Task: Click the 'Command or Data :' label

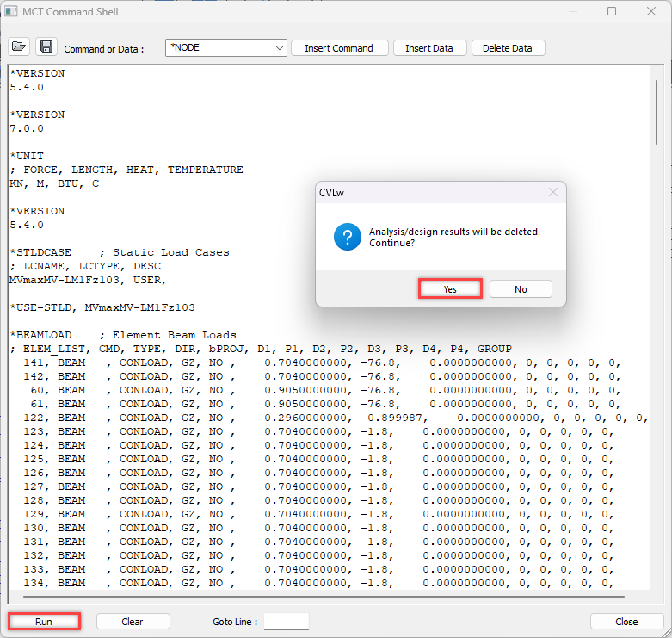Action: pos(104,49)
